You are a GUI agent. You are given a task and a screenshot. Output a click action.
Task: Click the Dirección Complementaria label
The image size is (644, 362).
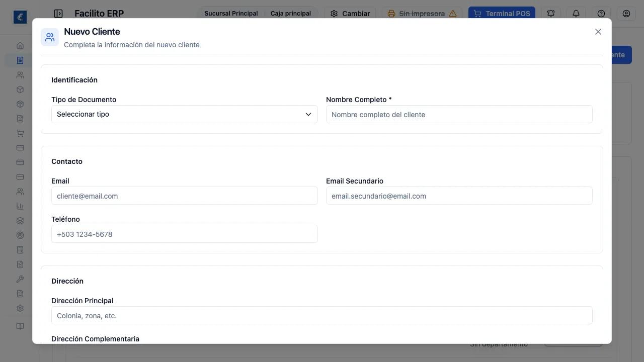point(95,339)
